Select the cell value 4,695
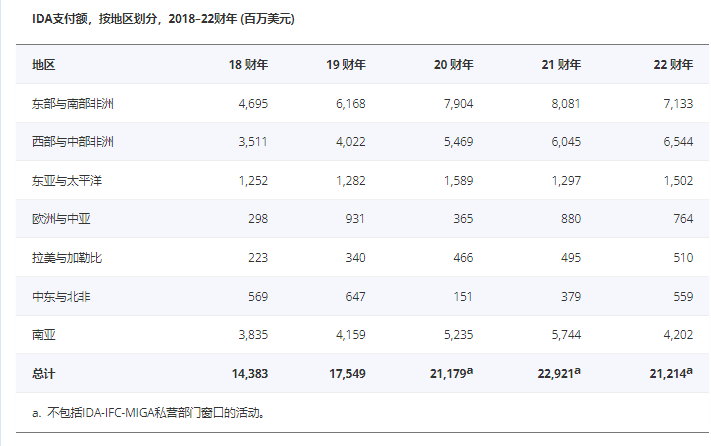Image resolution: width=711 pixels, height=446 pixels. pos(253,104)
